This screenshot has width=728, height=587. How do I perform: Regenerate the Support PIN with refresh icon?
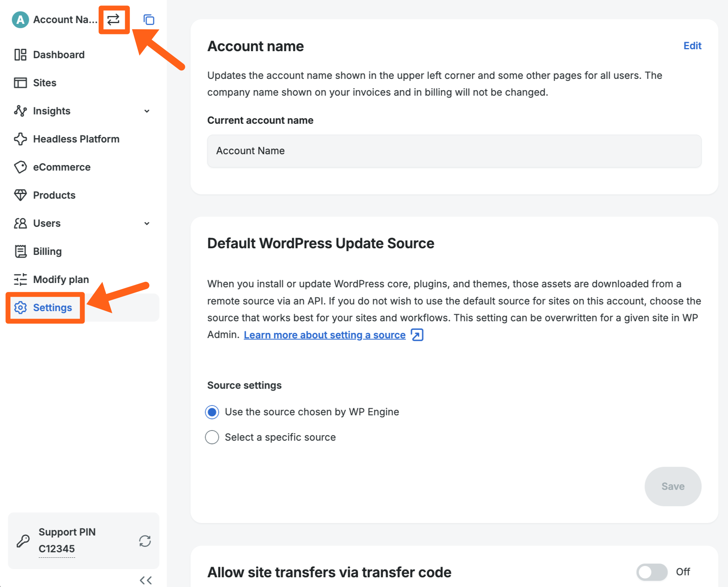point(145,541)
